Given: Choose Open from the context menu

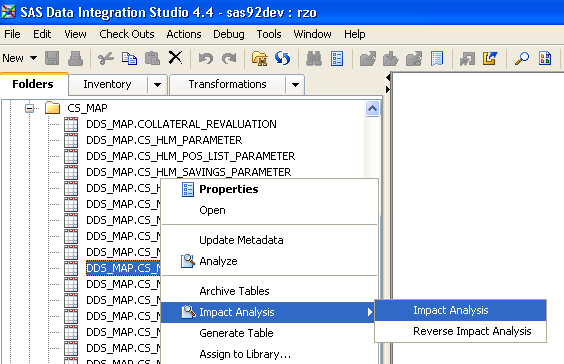Looking at the screenshot, I should 270,210.
